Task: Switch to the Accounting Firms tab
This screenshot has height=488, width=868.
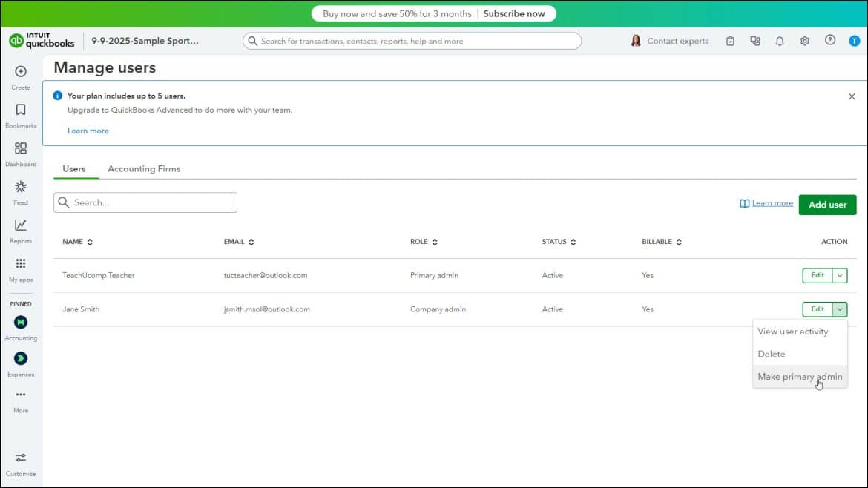Action: 144,168
